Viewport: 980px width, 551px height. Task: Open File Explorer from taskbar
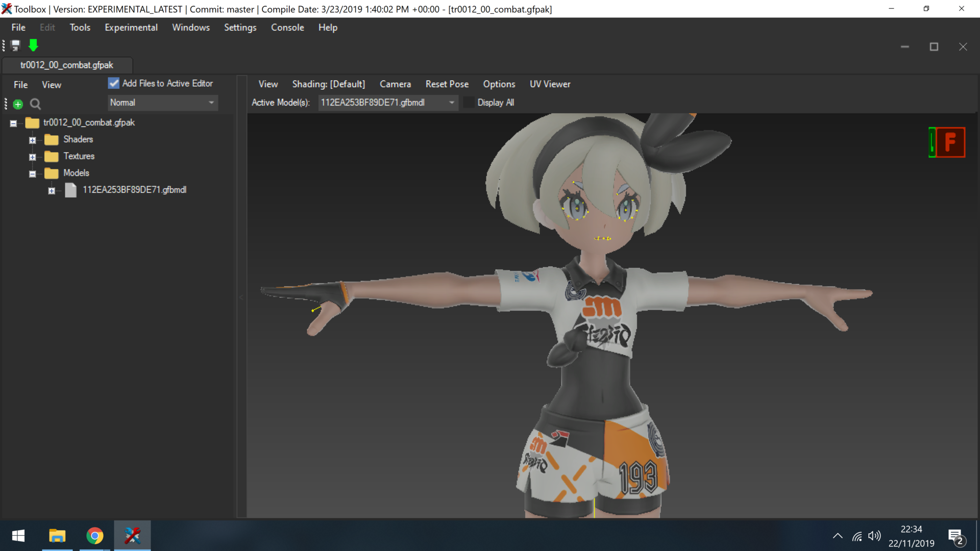pos(57,536)
